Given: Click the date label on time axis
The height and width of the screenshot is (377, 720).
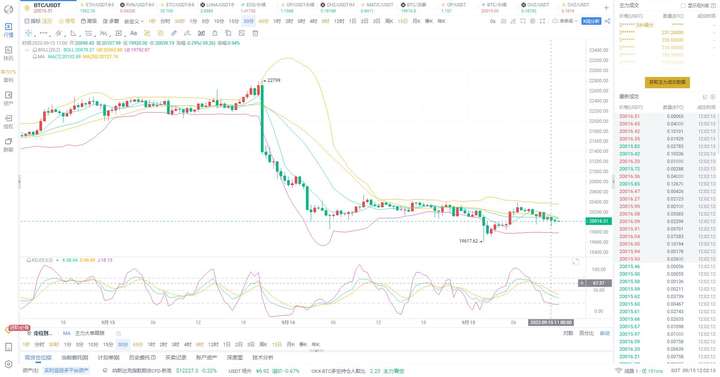Looking at the screenshot, I should point(551,322).
